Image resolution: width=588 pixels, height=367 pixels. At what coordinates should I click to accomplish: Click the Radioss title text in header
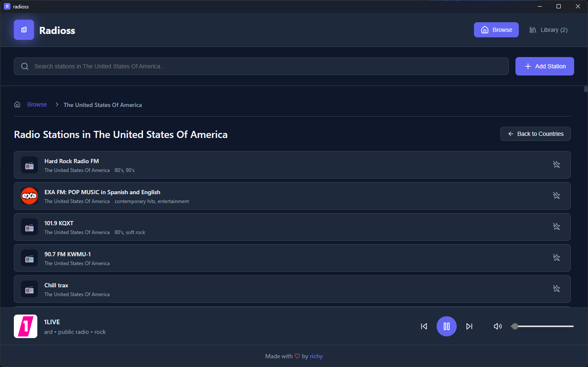pos(57,30)
